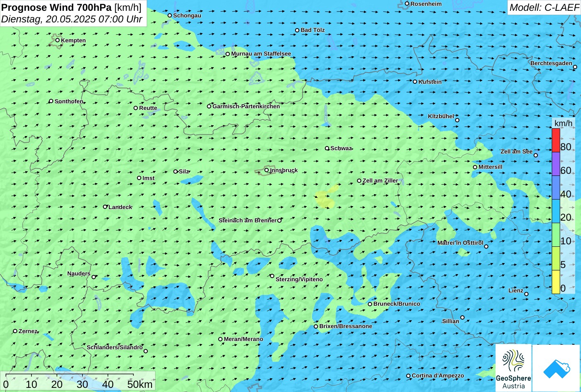The height and width of the screenshot is (392, 581).
Task: Click the Nauders location marker
Action: [94, 277]
